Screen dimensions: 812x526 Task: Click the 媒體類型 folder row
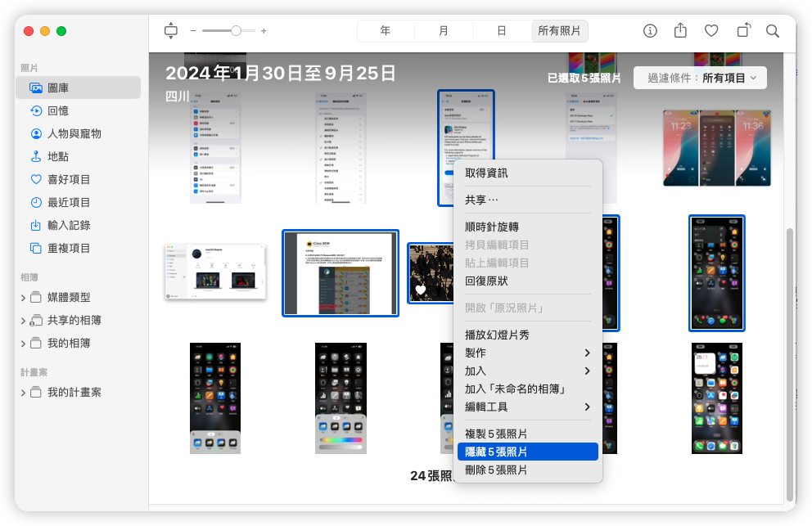point(79,298)
